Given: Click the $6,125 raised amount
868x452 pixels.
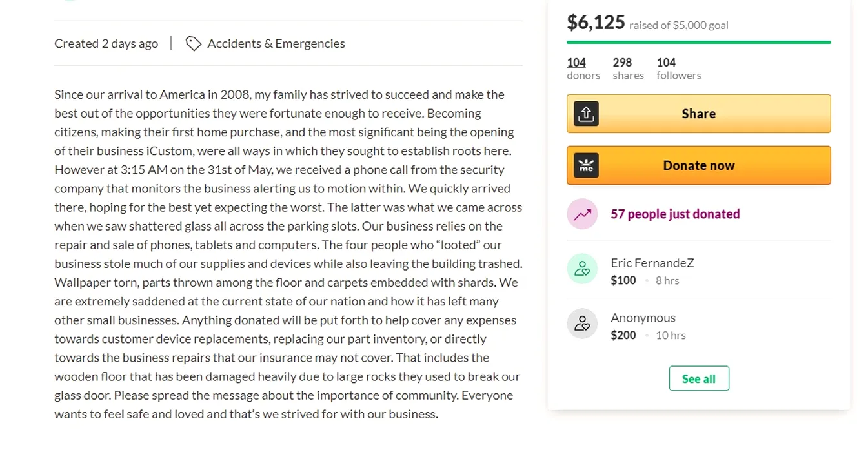Looking at the screenshot, I should (596, 23).
